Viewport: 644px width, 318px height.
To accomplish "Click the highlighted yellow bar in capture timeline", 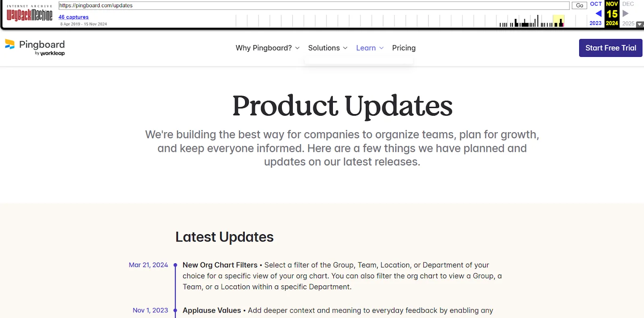I will [x=559, y=21].
